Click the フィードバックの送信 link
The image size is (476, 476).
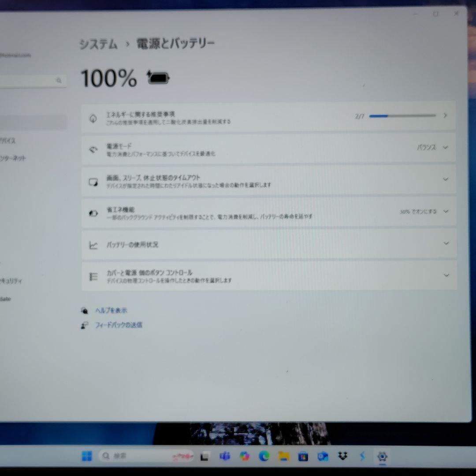tap(119, 325)
